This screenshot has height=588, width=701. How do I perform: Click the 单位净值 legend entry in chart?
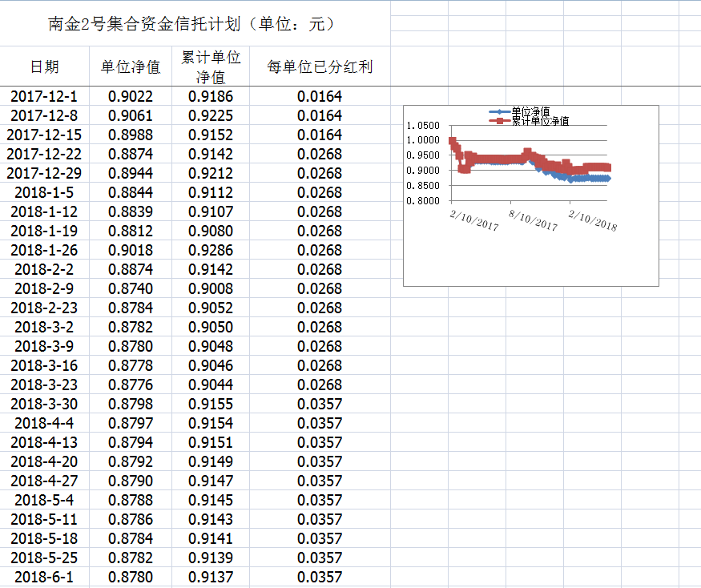click(x=530, y=111)
